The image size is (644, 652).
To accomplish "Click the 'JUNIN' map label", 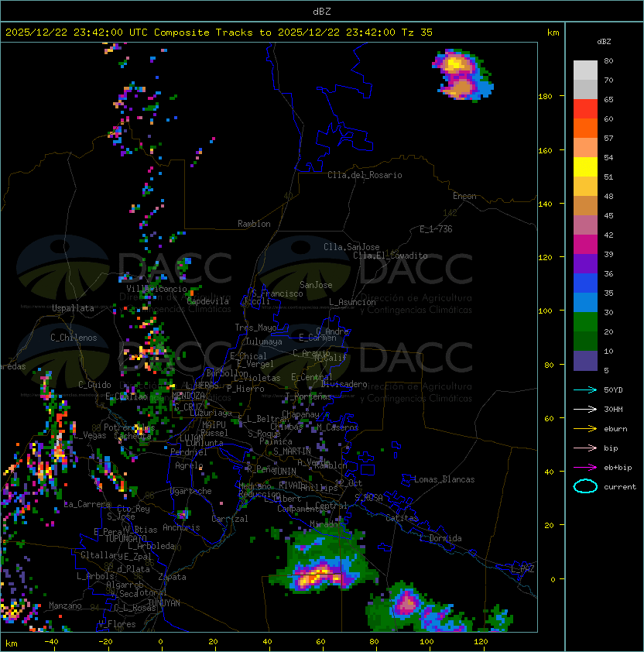I will (284, 471).
